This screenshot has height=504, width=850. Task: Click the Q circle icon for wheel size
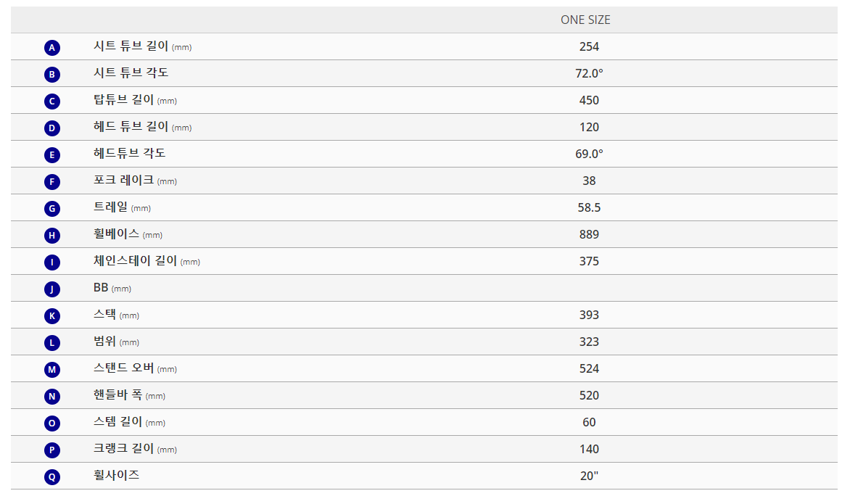[x=52, y=477]
